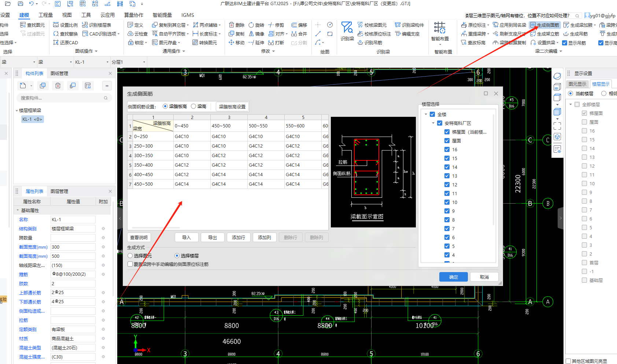
Task: Click the 删除 modify tool
Action: [x=237, y=25]
